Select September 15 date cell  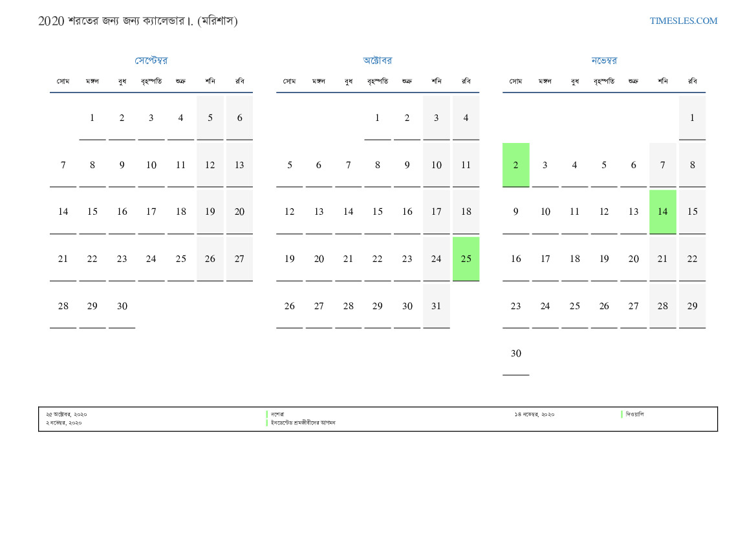pyautogui.click(x=92, y=212)
